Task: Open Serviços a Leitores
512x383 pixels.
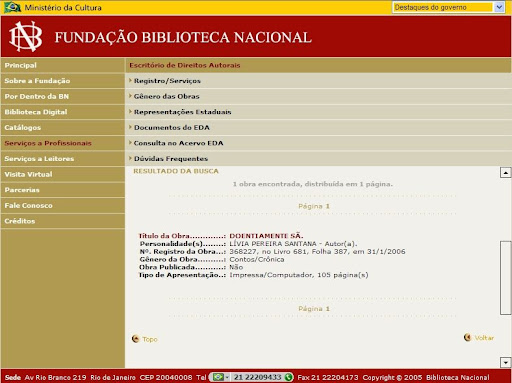Action: point(63,159)
